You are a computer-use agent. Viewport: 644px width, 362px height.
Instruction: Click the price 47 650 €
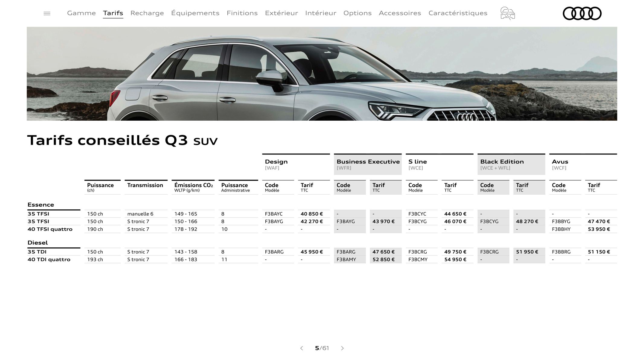(x=383, y=252)
